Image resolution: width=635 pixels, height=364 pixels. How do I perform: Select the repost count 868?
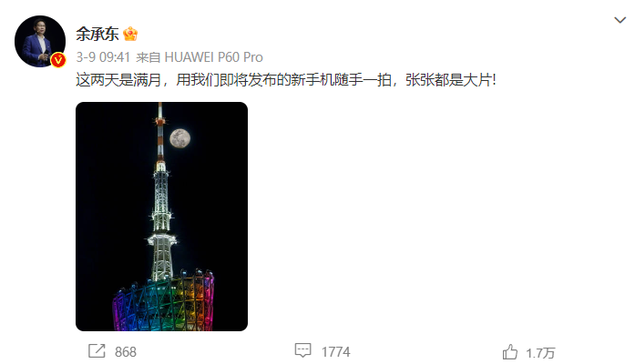click(126, 352)
